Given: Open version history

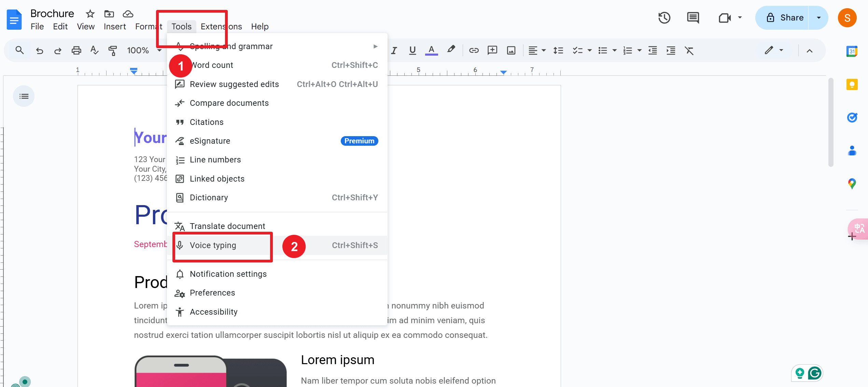Looking at the screenshot, I should pos(664,17).
